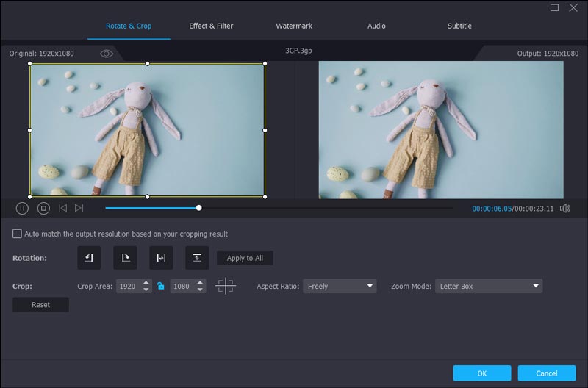Expand the Zoom Mode dropdown
The height and width of the screenshot is (388, 588).
coord(489,286)
